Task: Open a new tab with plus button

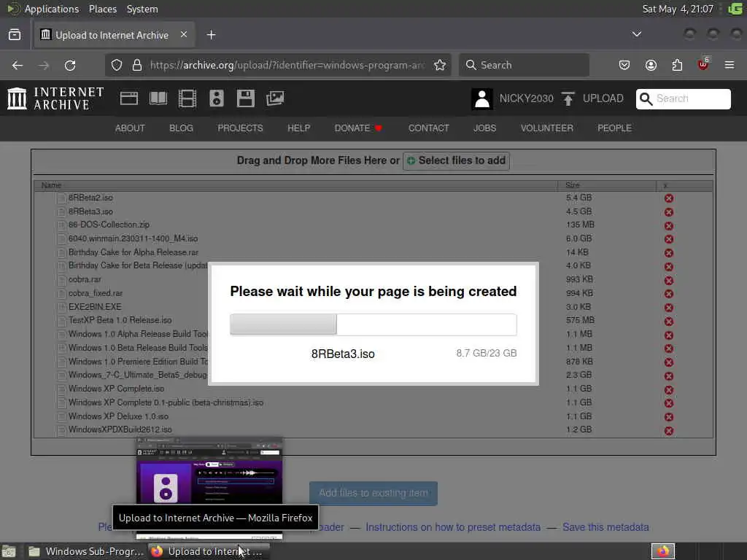Action: (x=211, y=35)
